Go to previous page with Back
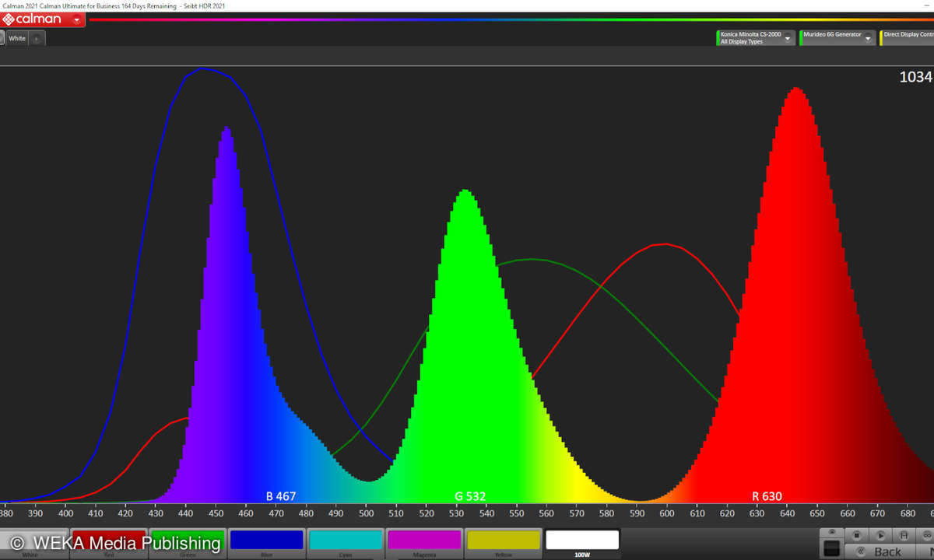 880,551
